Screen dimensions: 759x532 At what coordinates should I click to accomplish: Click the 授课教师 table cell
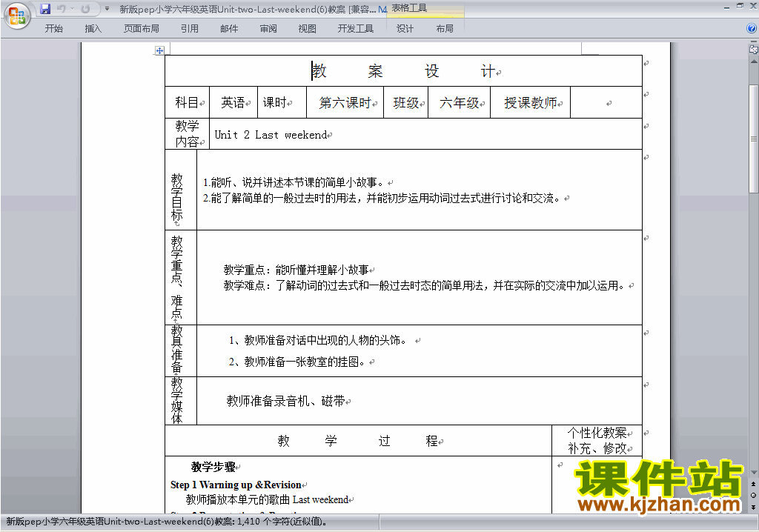(531, 103)
